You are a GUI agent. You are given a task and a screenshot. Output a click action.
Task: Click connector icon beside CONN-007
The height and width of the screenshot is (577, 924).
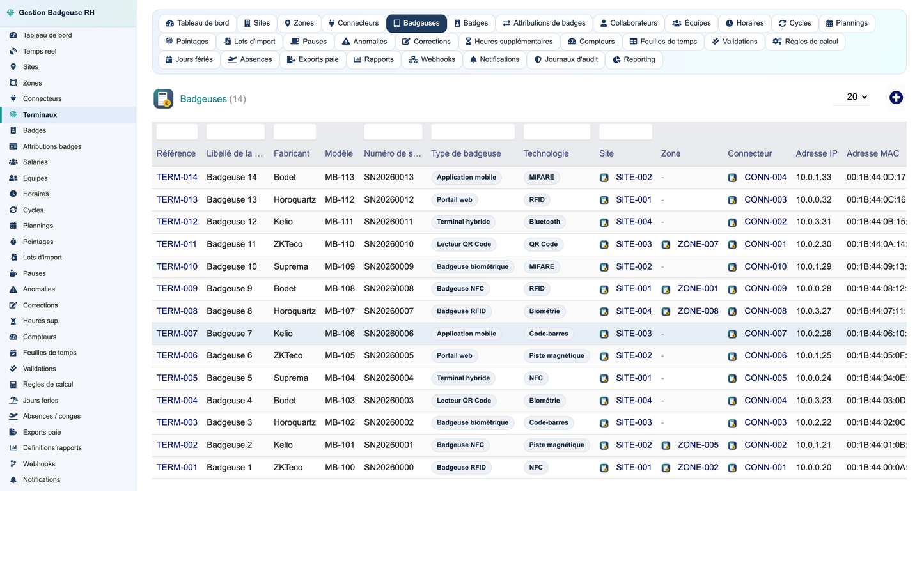[732, 334]
